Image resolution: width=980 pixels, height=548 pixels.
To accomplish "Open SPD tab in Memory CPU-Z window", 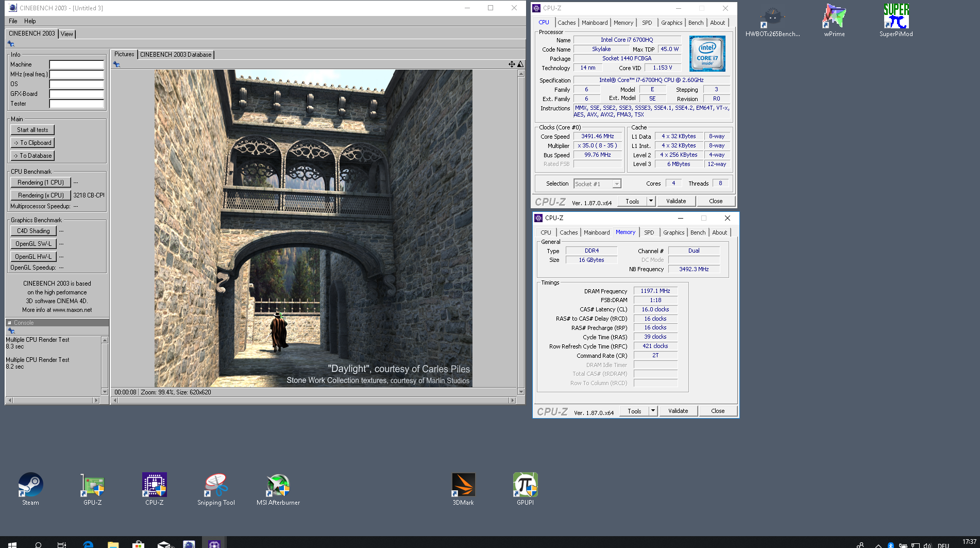I will tap(649, 233).
